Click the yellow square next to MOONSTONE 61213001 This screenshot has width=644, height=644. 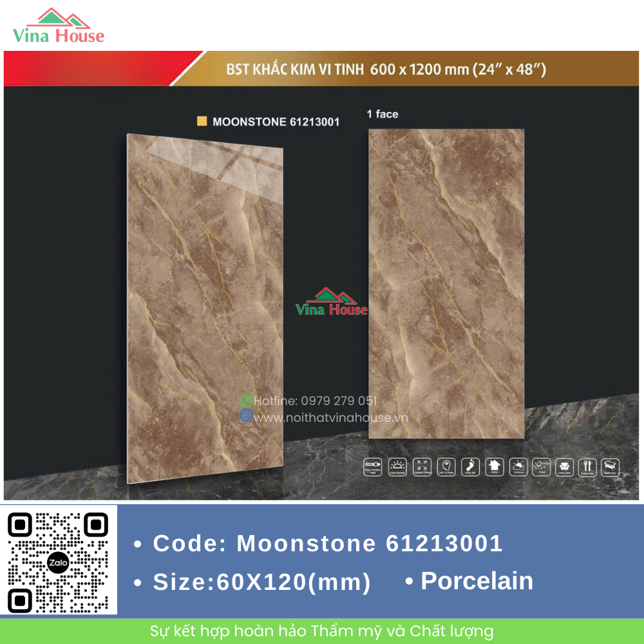[202, 121]
